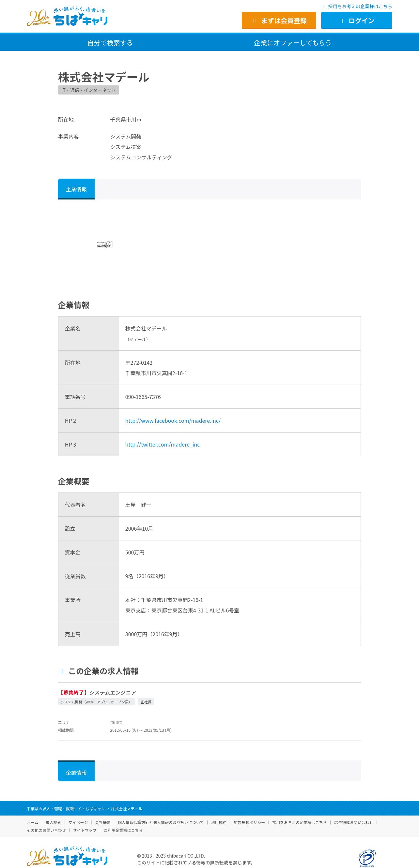The height and width of the screenshot is (868, 419).
Task: Click the 9名（2016年9月） employee count
Action: point(147,576)
